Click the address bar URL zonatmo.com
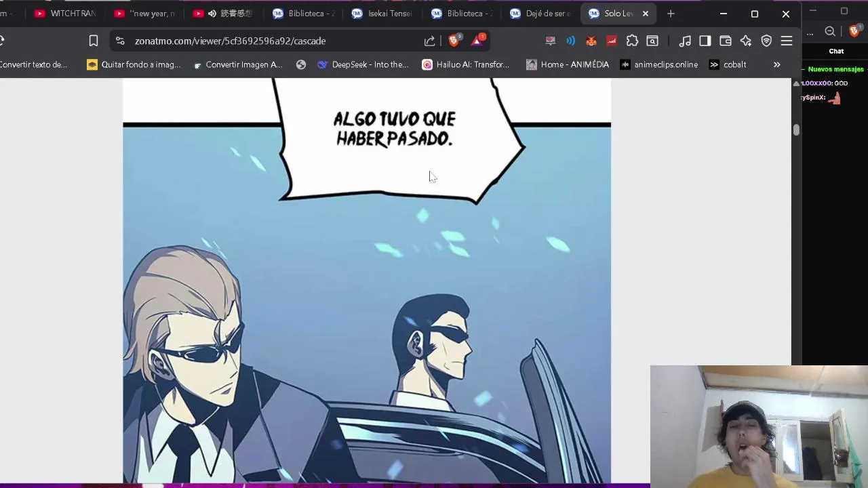Viewport: 868px width, 488px height. 230,41
